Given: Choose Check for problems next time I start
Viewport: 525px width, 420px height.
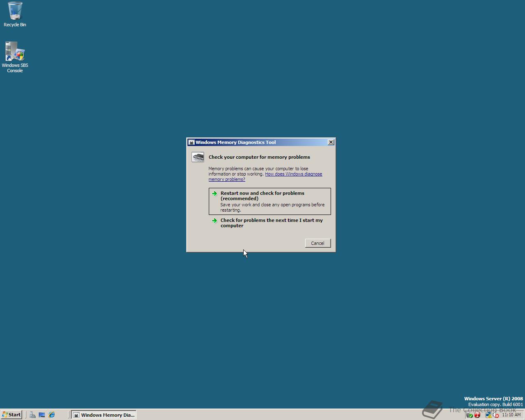Looking at the screenshot, I should coord(270,223).
